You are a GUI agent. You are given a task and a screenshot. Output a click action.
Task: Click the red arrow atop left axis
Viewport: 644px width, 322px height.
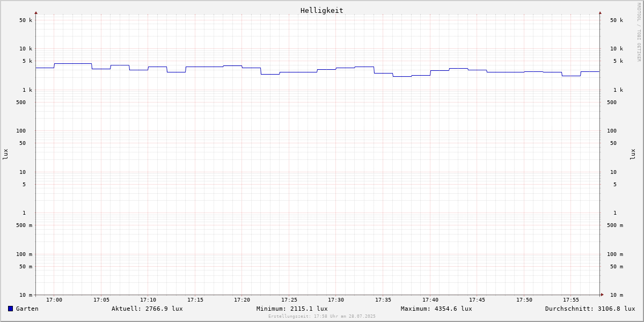click(36, 12)
